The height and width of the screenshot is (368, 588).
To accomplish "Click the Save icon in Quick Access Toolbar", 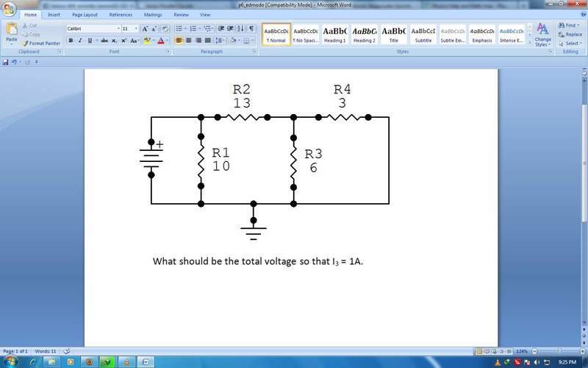I will tap(5, 62).
